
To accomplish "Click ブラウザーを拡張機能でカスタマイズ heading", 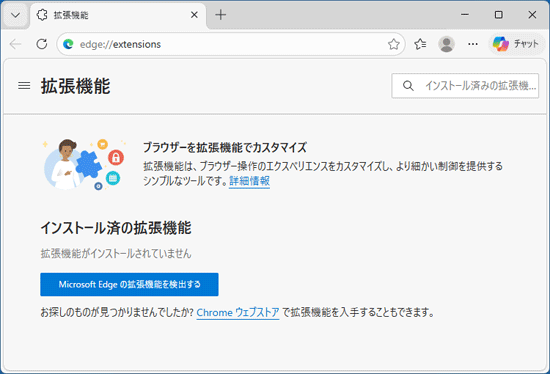I will [225, 147].
